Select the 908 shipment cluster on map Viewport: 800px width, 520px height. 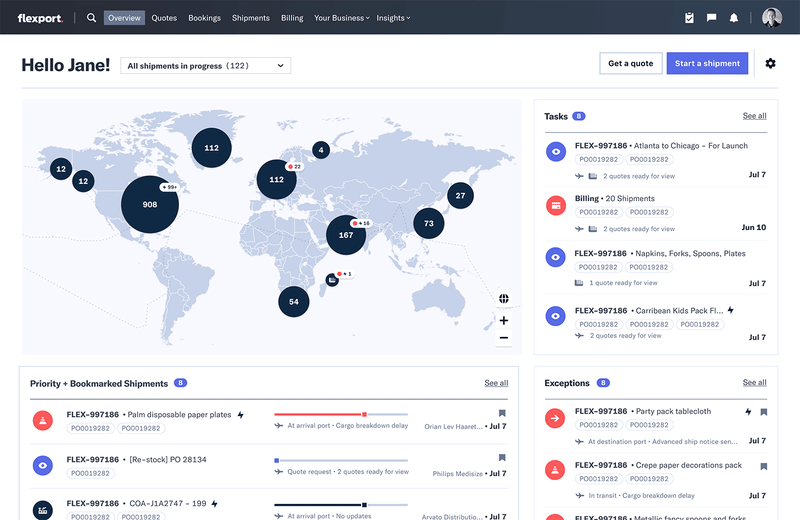[x=150, y=204]
